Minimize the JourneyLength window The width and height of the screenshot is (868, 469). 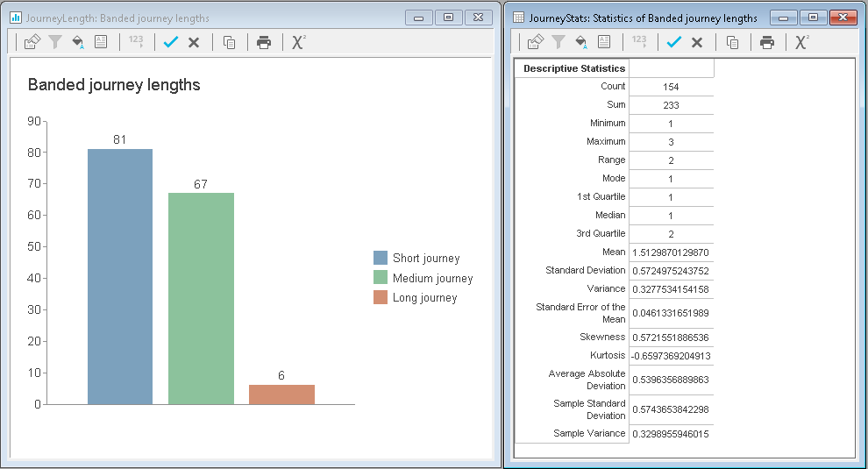419,18
